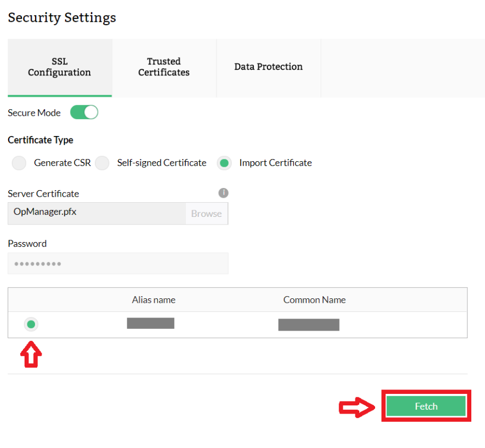This screenshot has height=448, width=485.
Task: Toggle Secure Mode off
Action: 84,112
